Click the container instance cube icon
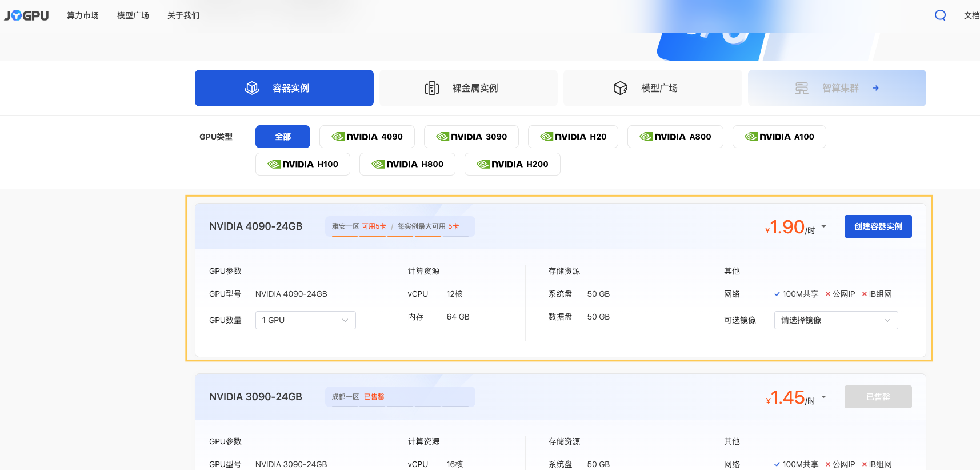 click(x=252, y=88)
